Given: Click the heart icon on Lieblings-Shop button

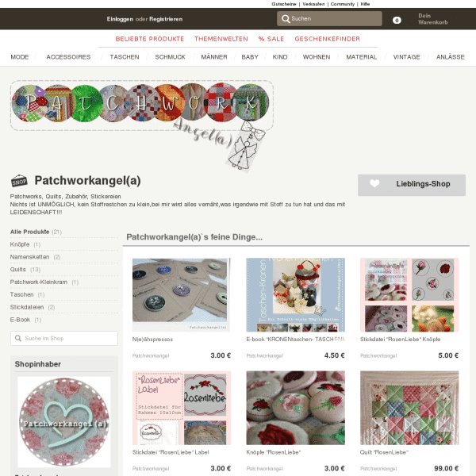Looking at the screenshot, I should tap(374, 183).
